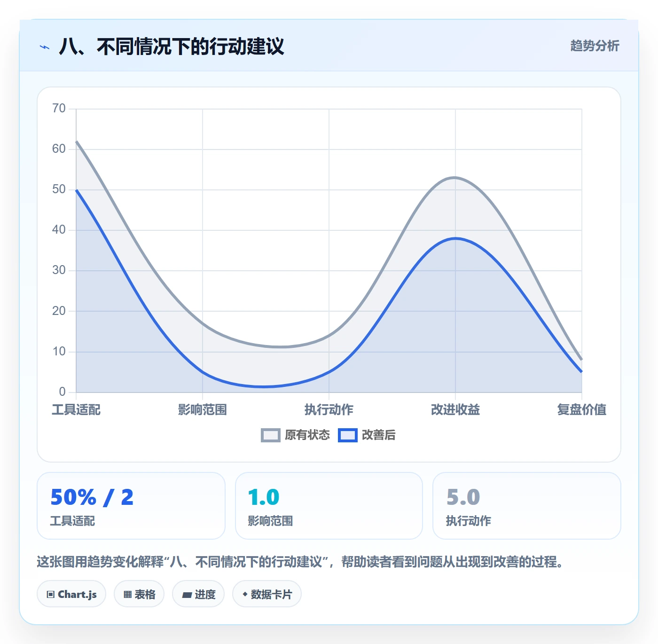Select the 数据卡片 tag chip
The height and width of the screenshot is (644, 658).
[267, 595]
